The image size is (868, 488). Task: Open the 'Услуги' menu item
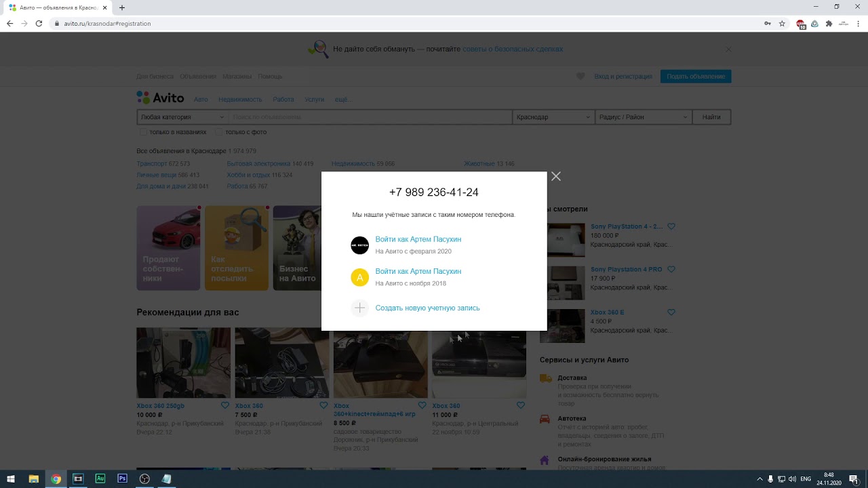[x=315, y=100]
